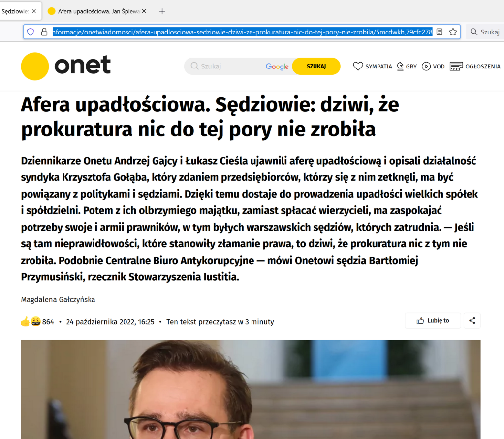Click the yellow SZUKAJ button
The height and width of the screenshot is (439, 504).
pos(316,67)
